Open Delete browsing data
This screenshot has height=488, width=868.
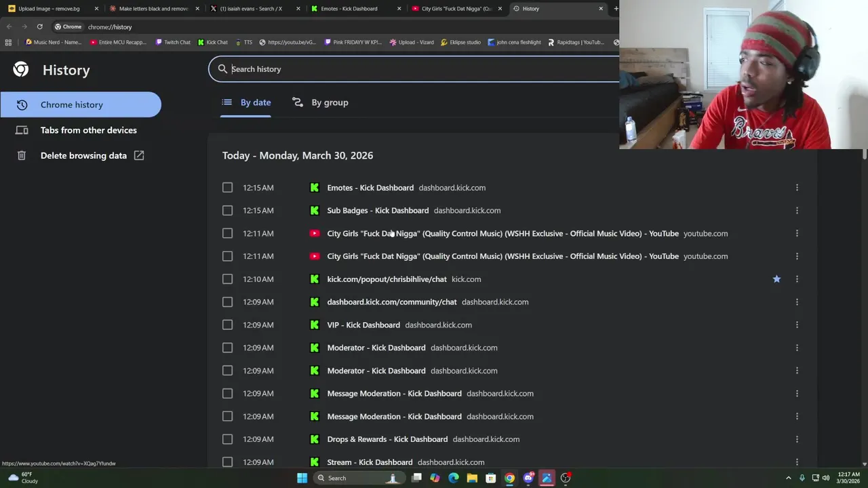point(80,155)
